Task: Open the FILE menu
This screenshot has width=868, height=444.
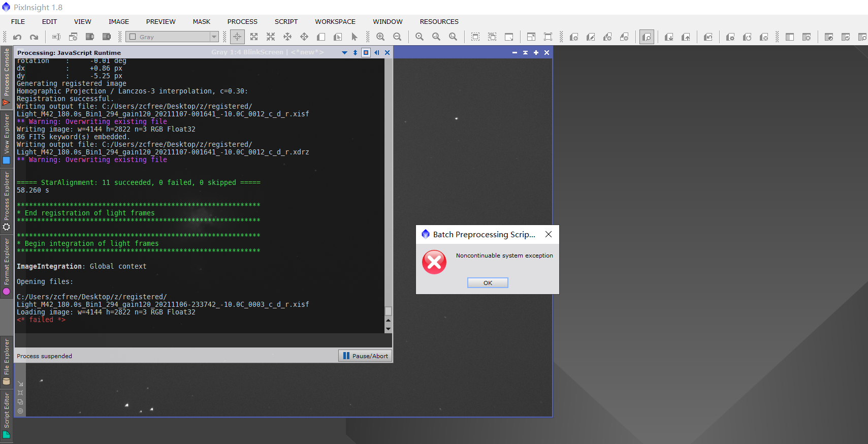Action: (x=18, y=21)
